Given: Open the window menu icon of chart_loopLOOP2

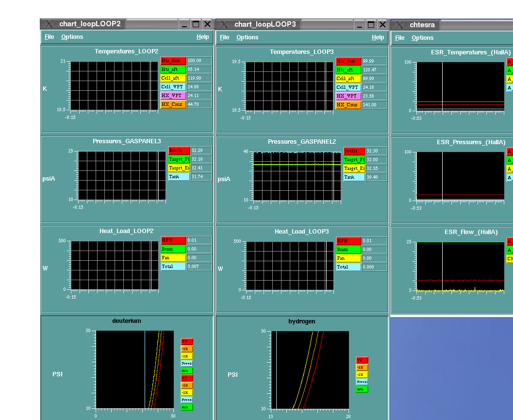Looking at the screenshot, I should pyautogui.click(x=49, y=24).
